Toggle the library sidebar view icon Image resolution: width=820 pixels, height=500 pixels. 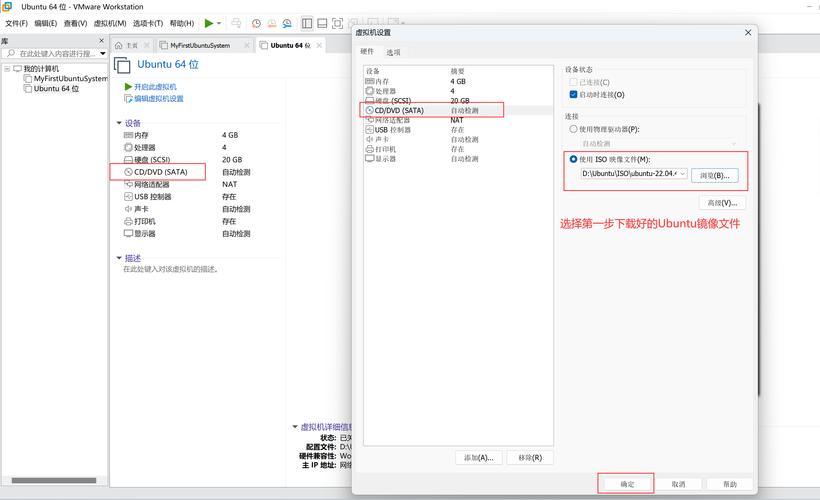307,23
